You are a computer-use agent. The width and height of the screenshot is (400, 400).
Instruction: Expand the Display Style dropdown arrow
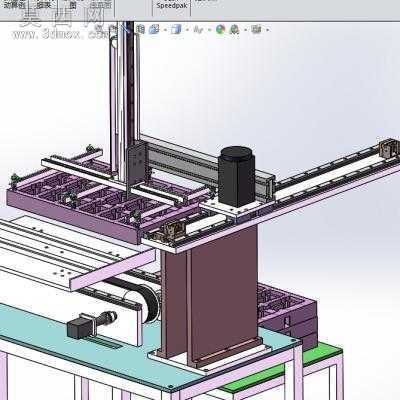186,30
